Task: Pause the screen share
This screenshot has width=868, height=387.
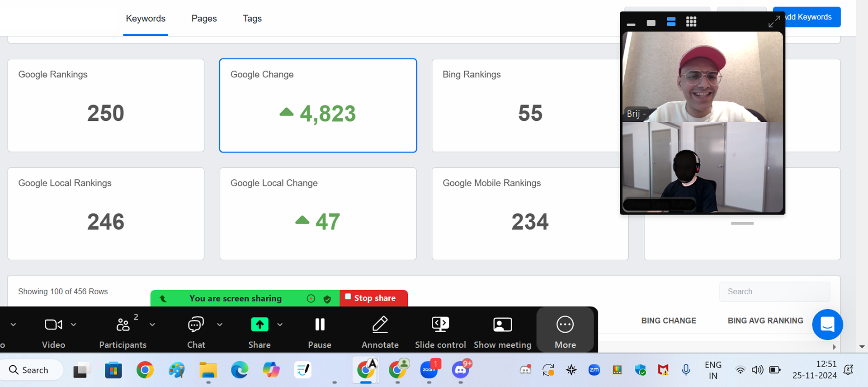Action: 320,325
